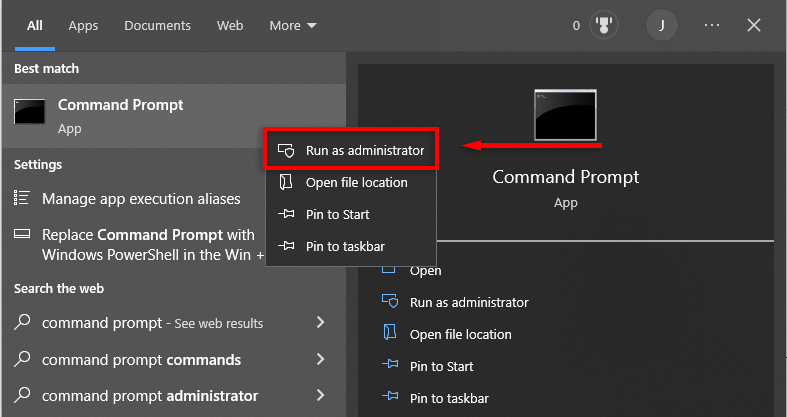Click the folder icon beside right-pane Open file location
787x417 pixels.
391,334
